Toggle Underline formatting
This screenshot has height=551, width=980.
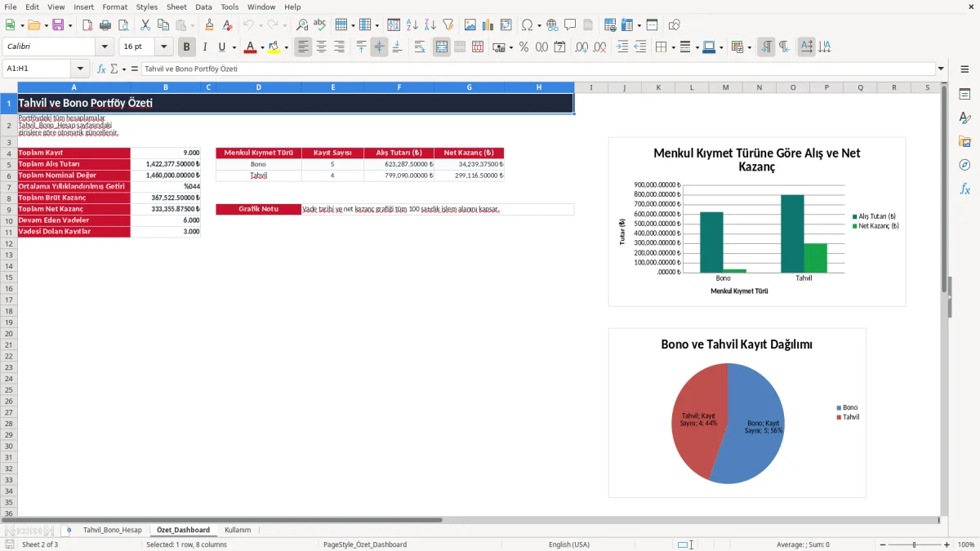[221, 47]
